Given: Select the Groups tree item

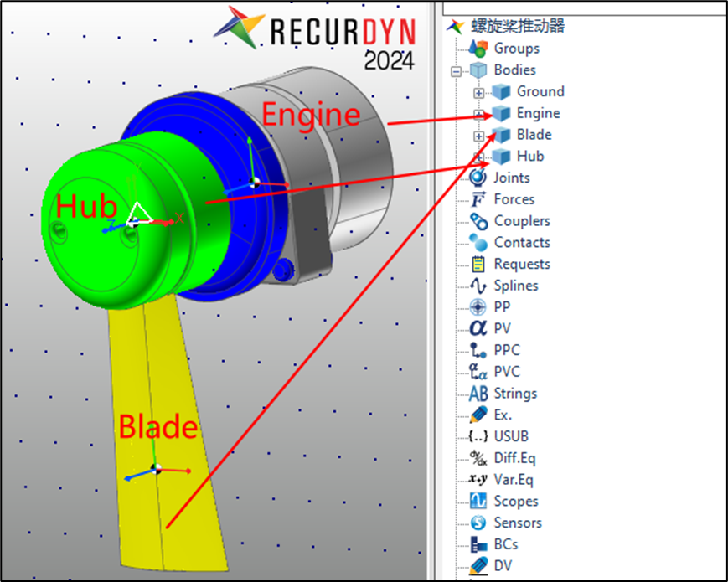Looking at the screenshot, I should point(517,49).
